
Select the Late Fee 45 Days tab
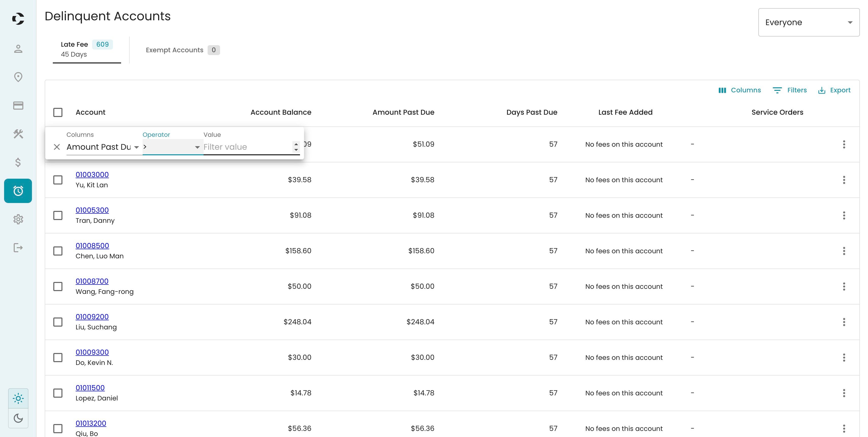tap(87, 49)
